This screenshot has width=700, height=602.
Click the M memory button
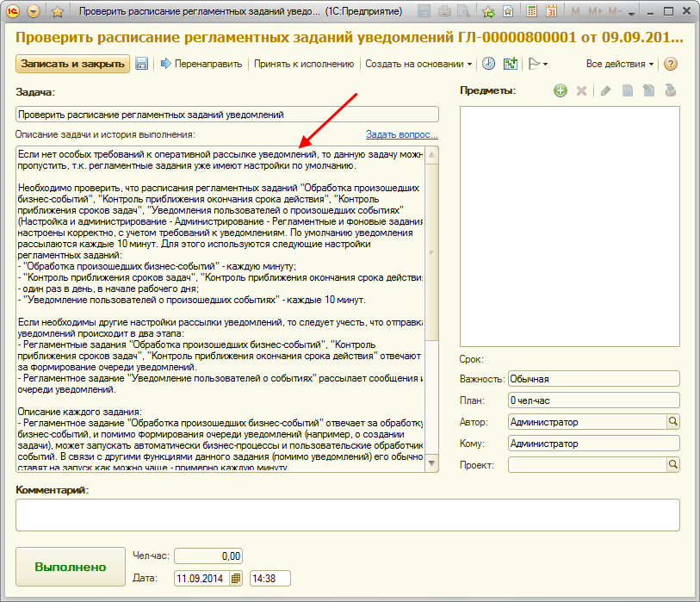(x=575, y=11)
